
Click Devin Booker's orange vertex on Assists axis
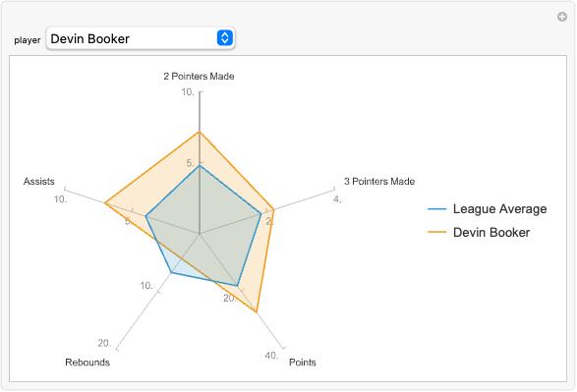(105, 203)
